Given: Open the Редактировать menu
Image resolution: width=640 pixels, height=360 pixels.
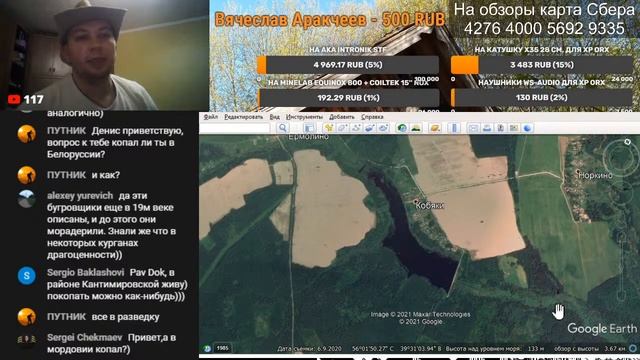Looking at the screenshot, I should click(x=244, y=117).
